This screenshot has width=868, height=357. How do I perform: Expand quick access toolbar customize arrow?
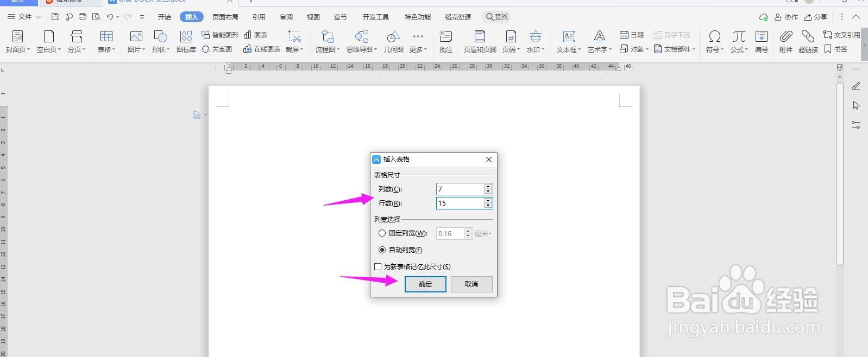[x=142, y=17]
